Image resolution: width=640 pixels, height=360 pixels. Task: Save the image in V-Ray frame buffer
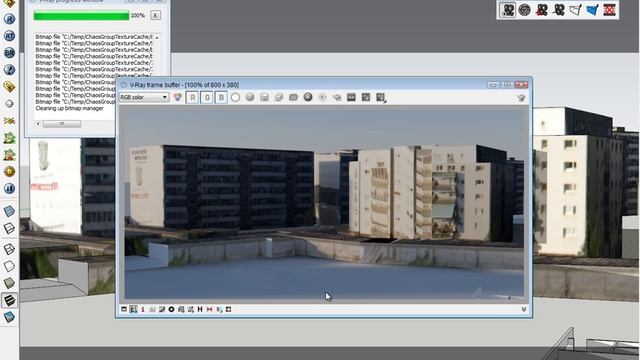pyautogui.click(x=264, y=97)
